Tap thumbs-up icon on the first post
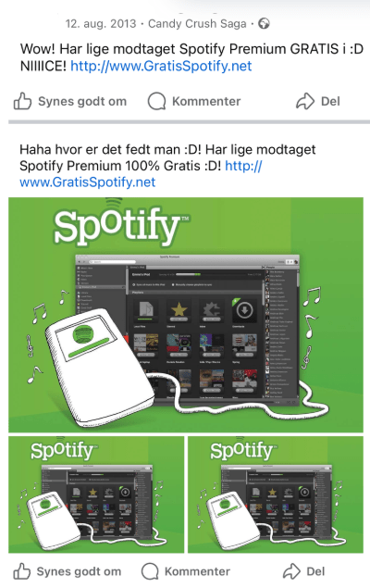Viewport: 370px width, 588px height. (x=22, y=101)
